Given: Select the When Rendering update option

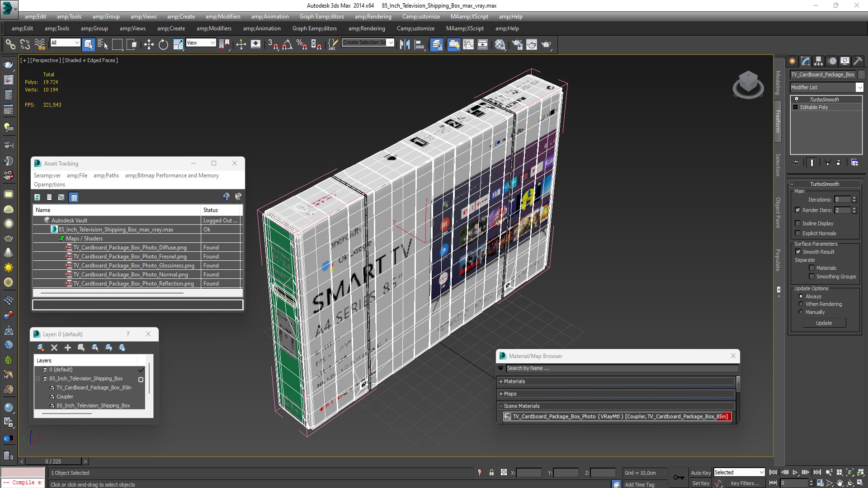Looking at the screenshot, I should coord(801,304).
